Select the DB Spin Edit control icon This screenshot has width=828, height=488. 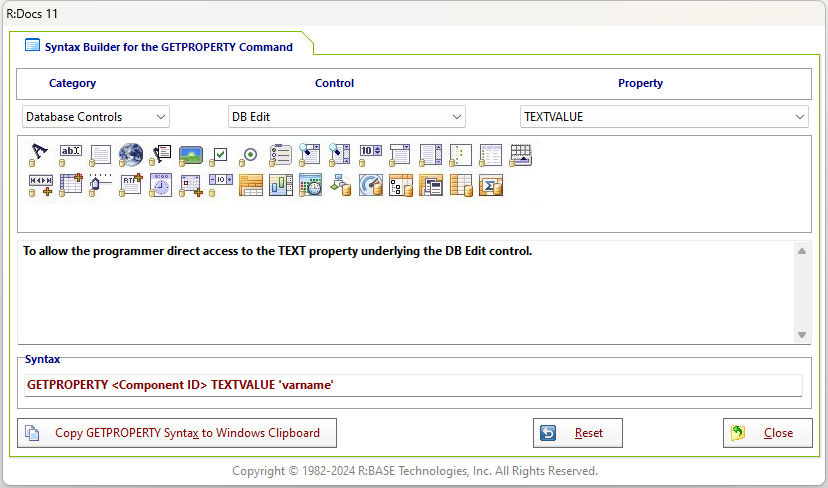click(370, 155)
